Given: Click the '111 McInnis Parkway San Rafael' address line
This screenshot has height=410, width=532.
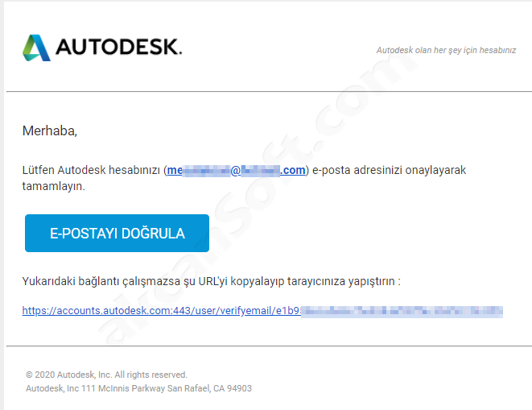Looking at the screenshot, I should 138,388.
